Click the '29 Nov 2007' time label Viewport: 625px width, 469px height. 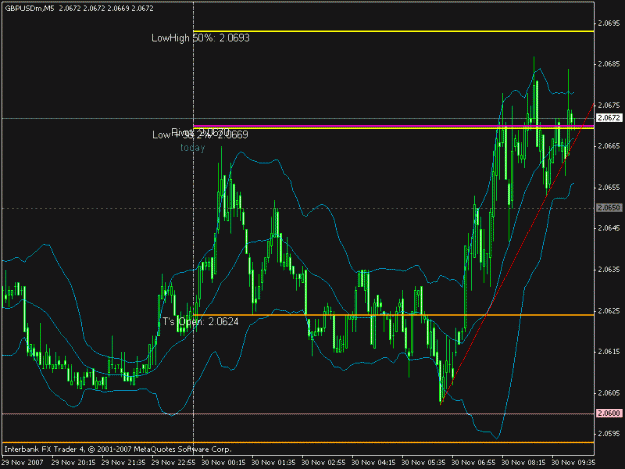tap(23, 463)
